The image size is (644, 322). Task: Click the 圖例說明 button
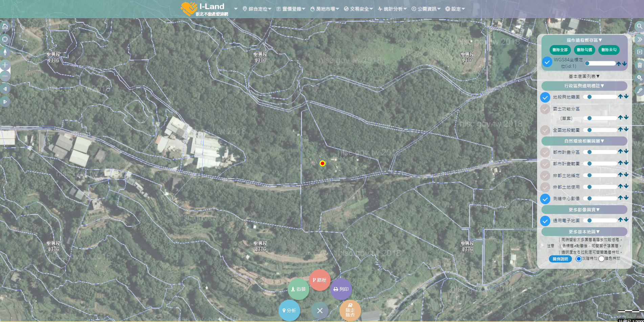point(560,259)
